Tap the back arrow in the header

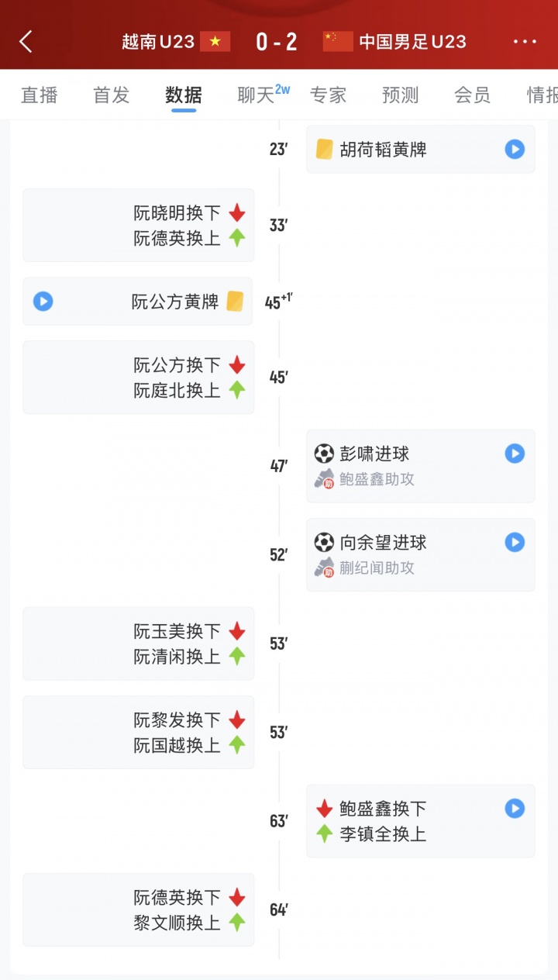26,42
